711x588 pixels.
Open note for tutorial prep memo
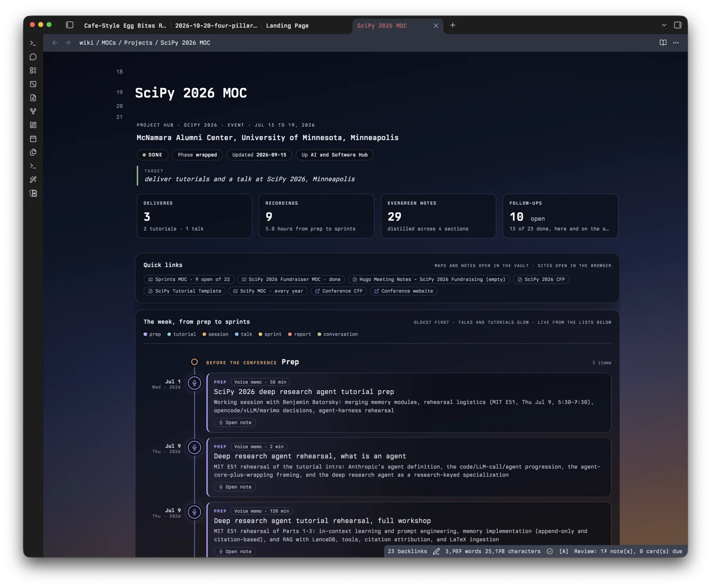(235, 422)
